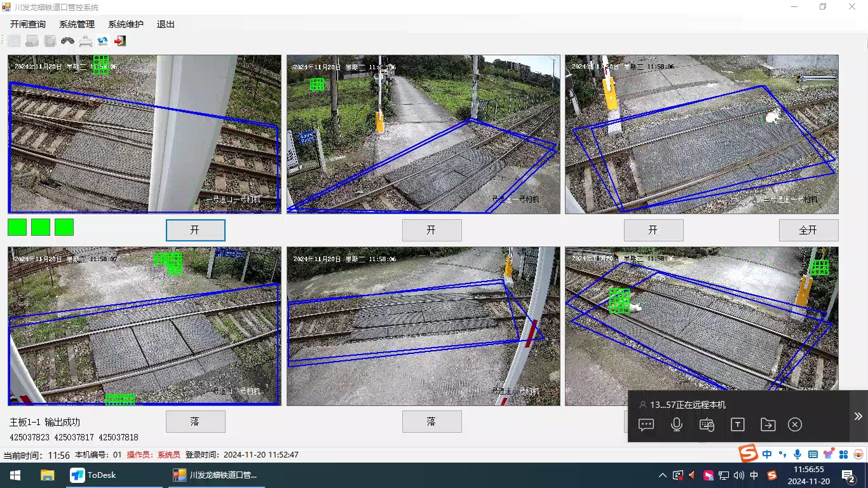Click the keyboard and mouse control icon
The height and width of the screenshot is (488, 868).
coord(707,425)
